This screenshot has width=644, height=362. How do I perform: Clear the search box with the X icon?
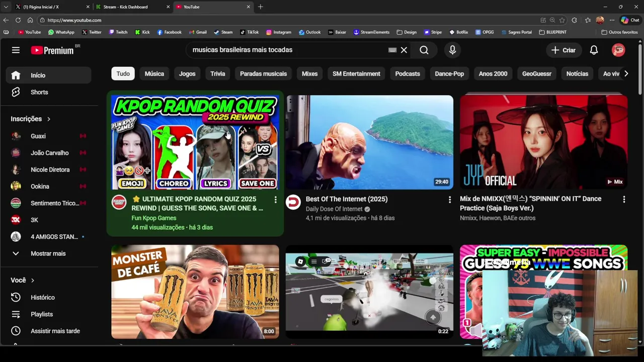[404, 50]
